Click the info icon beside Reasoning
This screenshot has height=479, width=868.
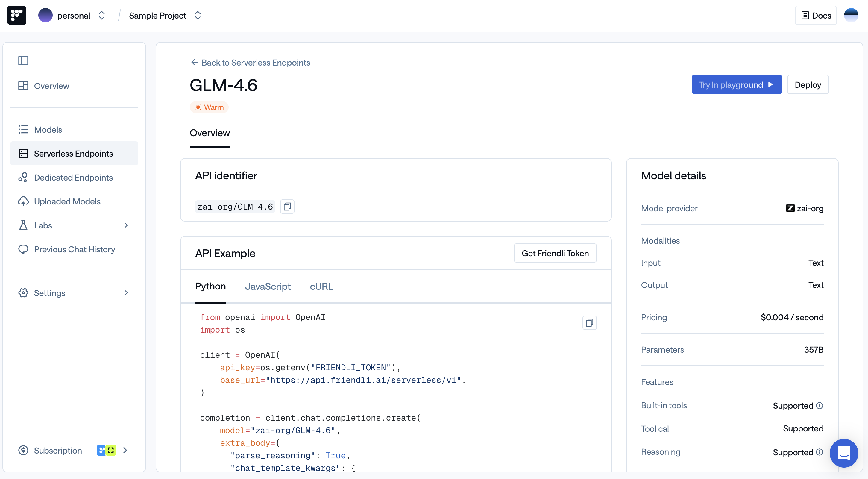(x=820, y=452)
